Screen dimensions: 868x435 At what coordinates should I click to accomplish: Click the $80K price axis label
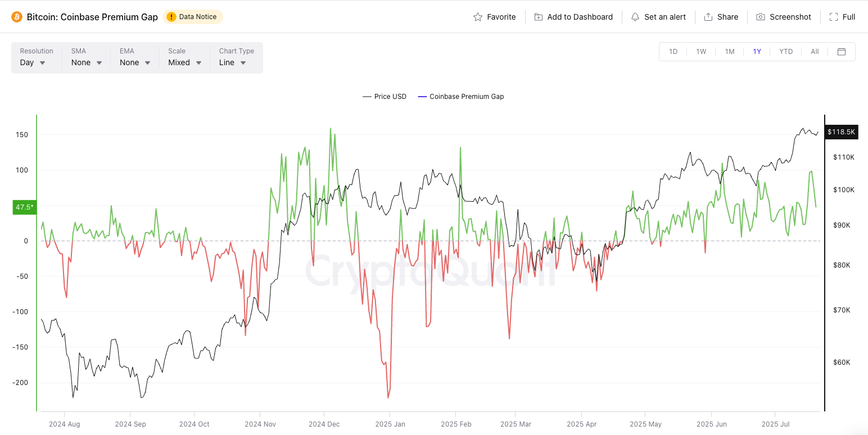(842, 265)
